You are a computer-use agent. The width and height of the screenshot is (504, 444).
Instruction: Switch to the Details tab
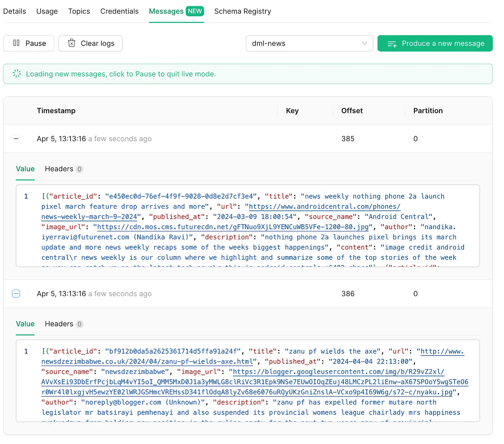pyautogui.click(x=14, y=11)
